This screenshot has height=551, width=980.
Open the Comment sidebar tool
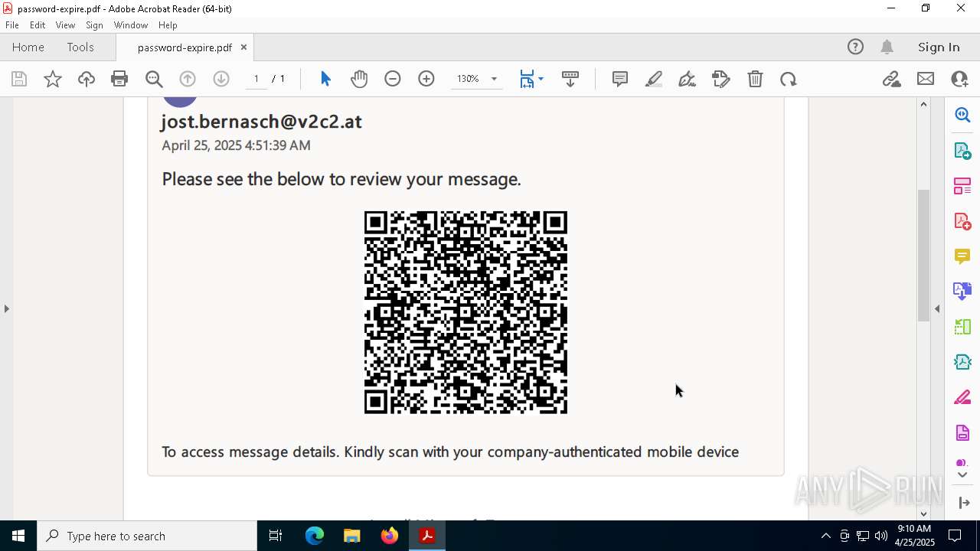962,256
